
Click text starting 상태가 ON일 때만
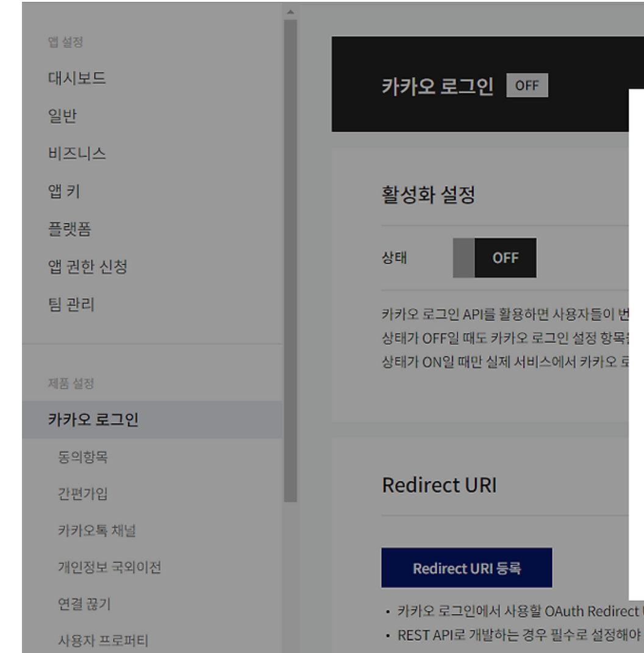[x=505, y=361]
